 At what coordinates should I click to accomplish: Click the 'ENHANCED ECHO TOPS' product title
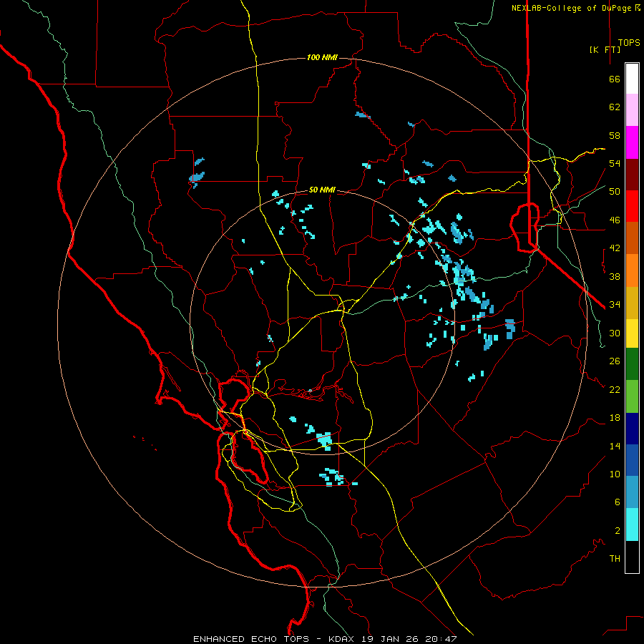[x=251, y=639]
